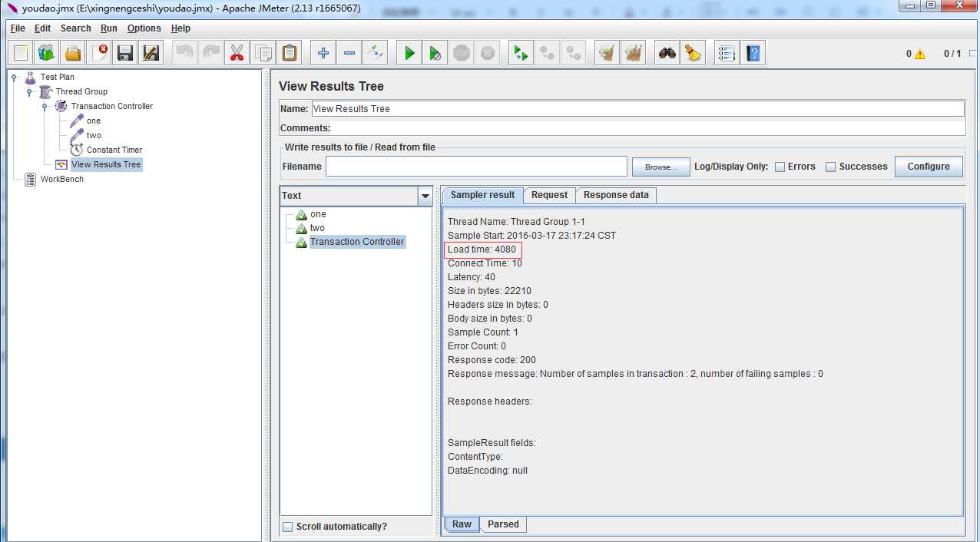Viewport: 980px width, 542px height.
Task: Click the Configure button
Action: [929, 167]
